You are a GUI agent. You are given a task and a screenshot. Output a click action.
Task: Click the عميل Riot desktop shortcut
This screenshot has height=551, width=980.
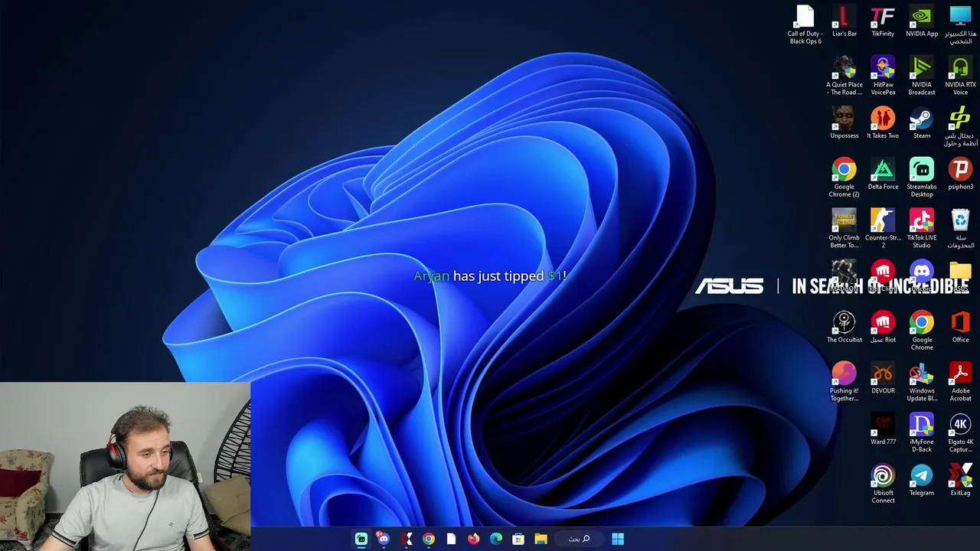click(x=883, y=328)
